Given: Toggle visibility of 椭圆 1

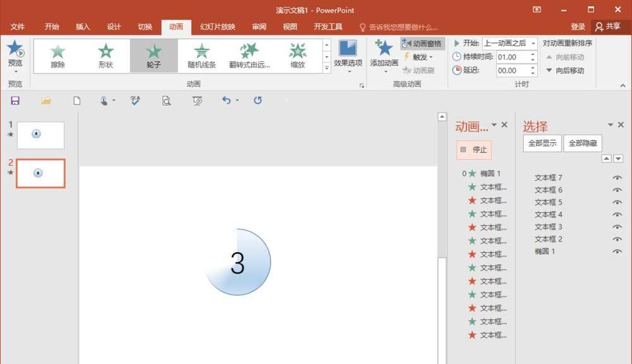Looking at the screenshot, I should [617, 251].
